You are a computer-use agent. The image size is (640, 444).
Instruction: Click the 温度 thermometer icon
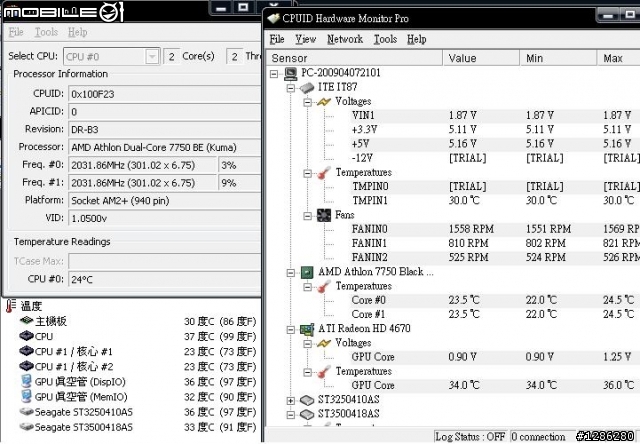11,306
